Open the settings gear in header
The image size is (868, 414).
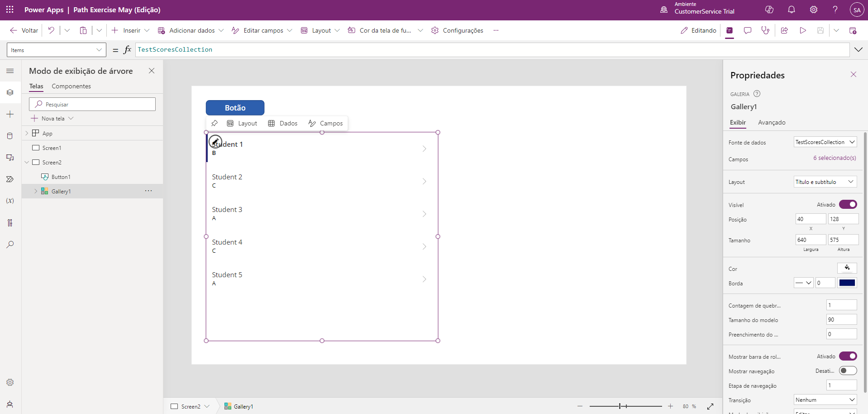pyautogui.click(x=814, y=10)
